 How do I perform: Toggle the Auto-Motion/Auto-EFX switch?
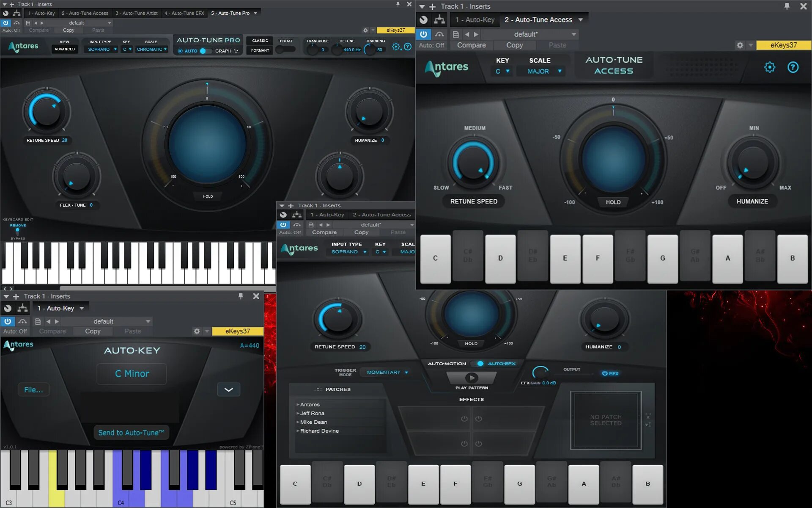tap(478, 364)
